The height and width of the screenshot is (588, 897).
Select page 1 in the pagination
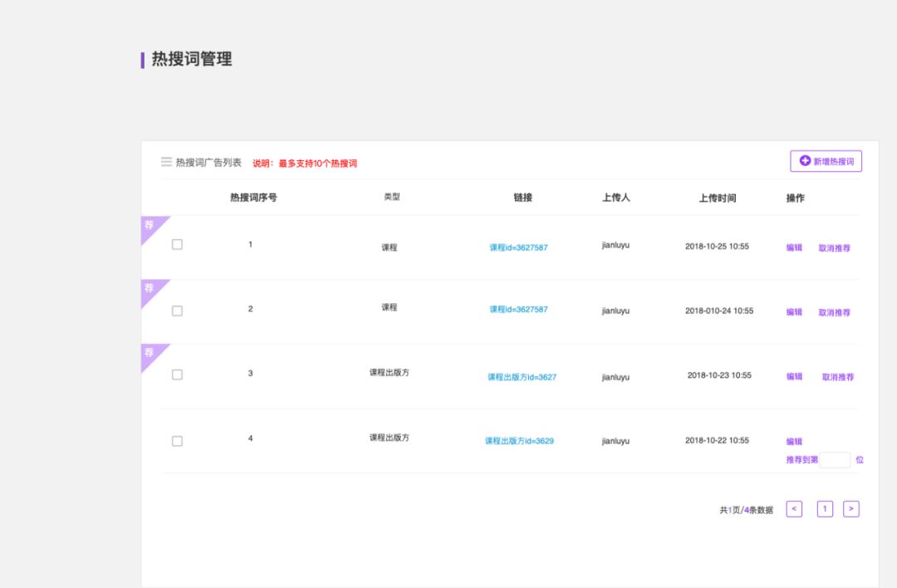[x=825, y=509]
